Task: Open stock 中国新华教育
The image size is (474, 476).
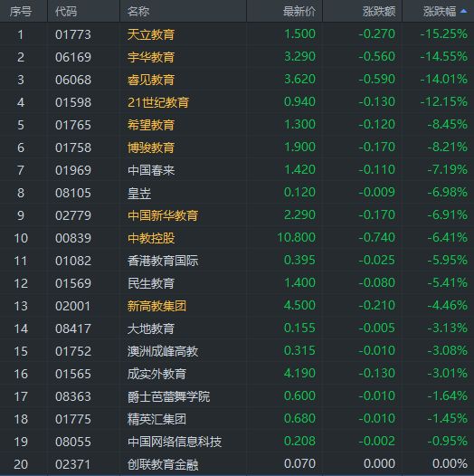Action: pyautogui.click(x=163, y=215)
